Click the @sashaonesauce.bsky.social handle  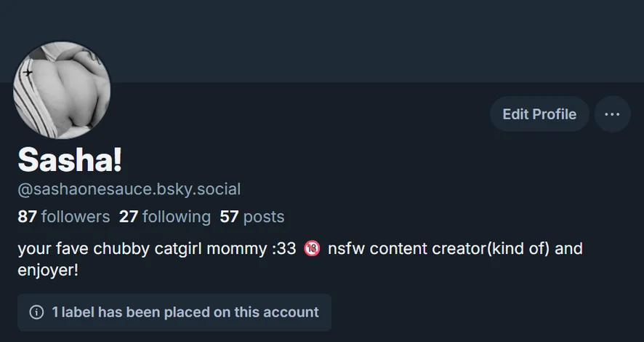coord(129,190)
